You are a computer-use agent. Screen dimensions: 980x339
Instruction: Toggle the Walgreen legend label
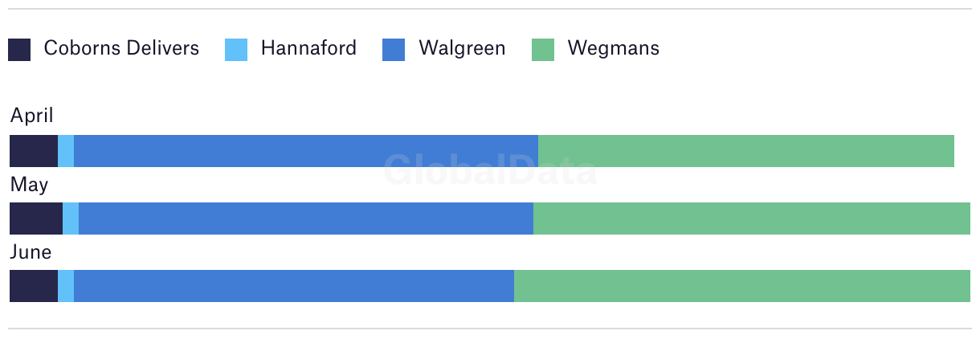coord(462,48)
